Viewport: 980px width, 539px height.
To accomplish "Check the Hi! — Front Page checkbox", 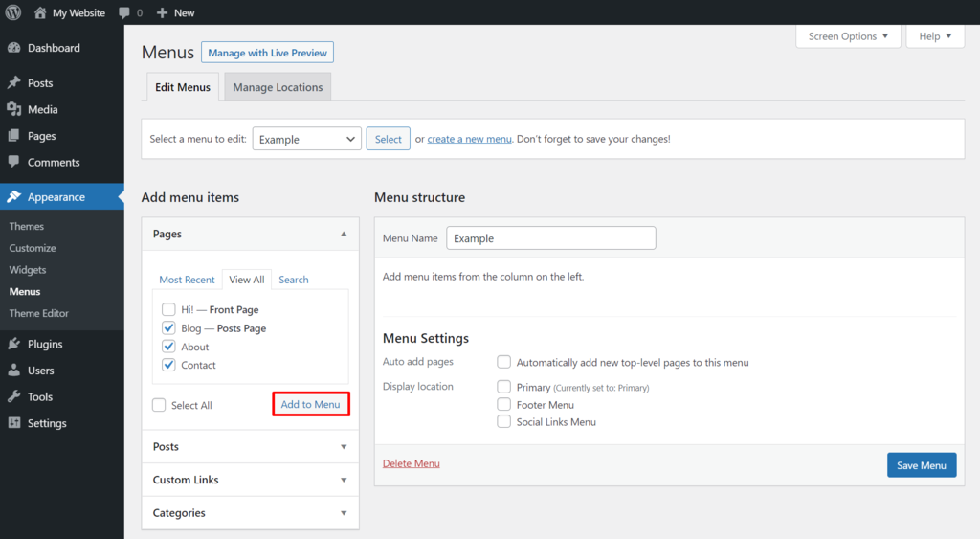I will 168,309.
